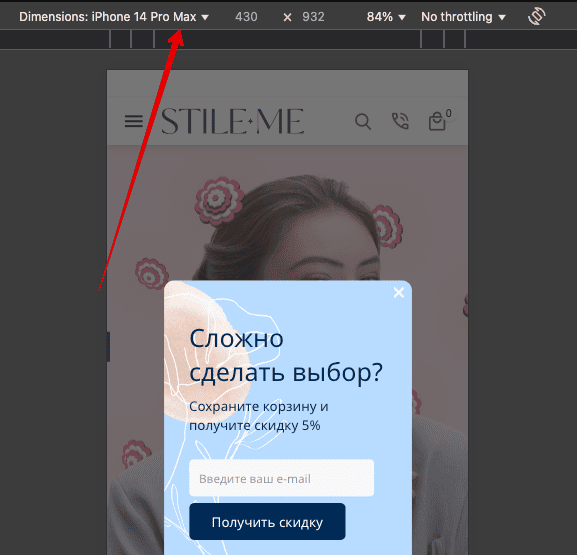The height and width of the screenshot is (555, 577).
Task: Click the 'Получить скидку' button
Action: tap(267, 522)
